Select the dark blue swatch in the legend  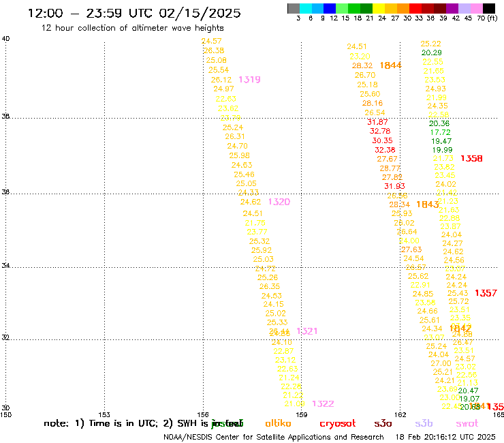coord(330,8)
